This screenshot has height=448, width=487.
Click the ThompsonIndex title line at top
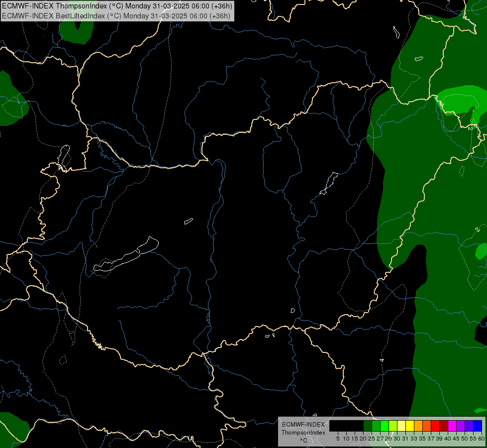pyautogui.click(x=117, y=6)
